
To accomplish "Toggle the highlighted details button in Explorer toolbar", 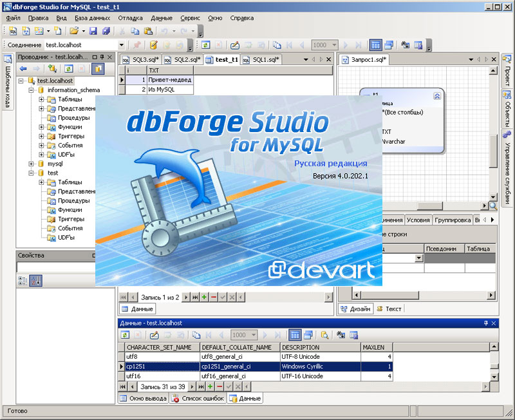I will click(x=98, y=69).
